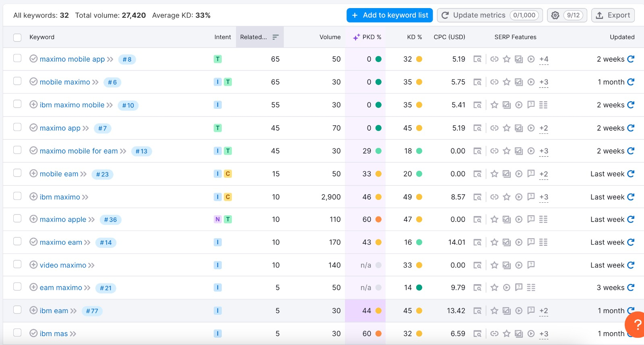
Task: Toggle the select-all checkbox in header
Action: click(17, 37)
